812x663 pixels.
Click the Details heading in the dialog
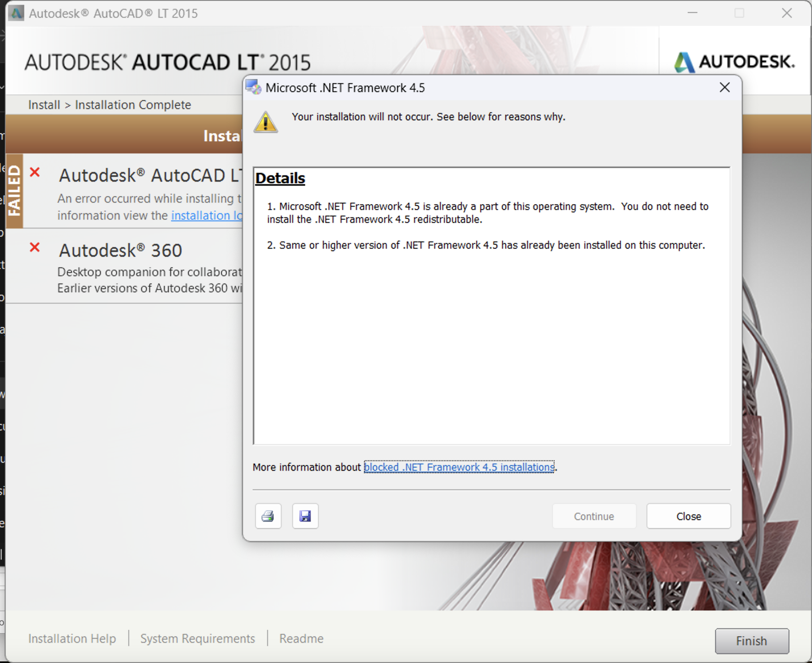tap(280, 178)
